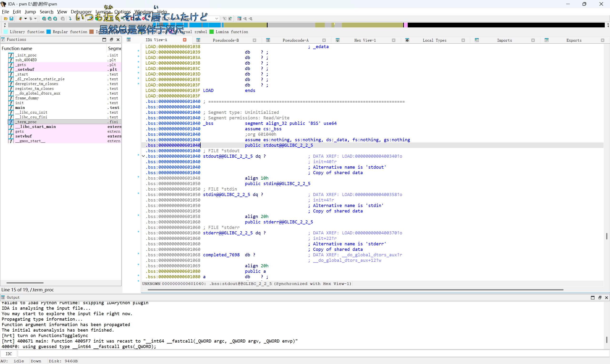
Task: Float the Functions panel
Action: (111, 40)
